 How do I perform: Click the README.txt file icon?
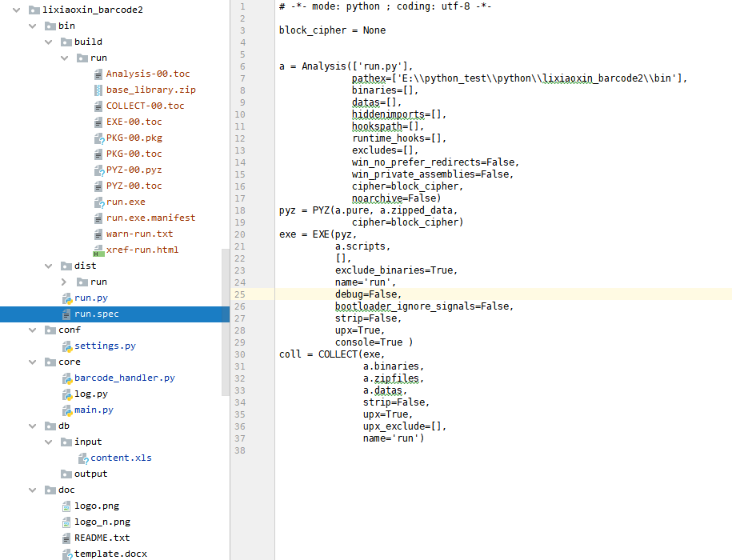(66, 538)
